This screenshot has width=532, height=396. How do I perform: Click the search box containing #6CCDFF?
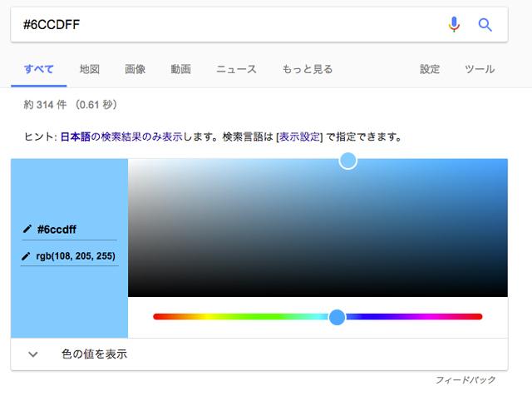pos(224,25)
